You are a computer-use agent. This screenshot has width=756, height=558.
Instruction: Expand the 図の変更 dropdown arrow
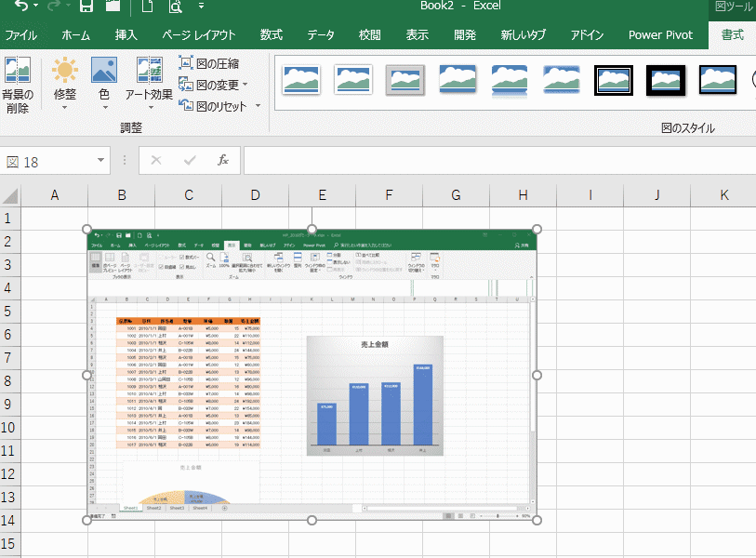click(245, 85)
